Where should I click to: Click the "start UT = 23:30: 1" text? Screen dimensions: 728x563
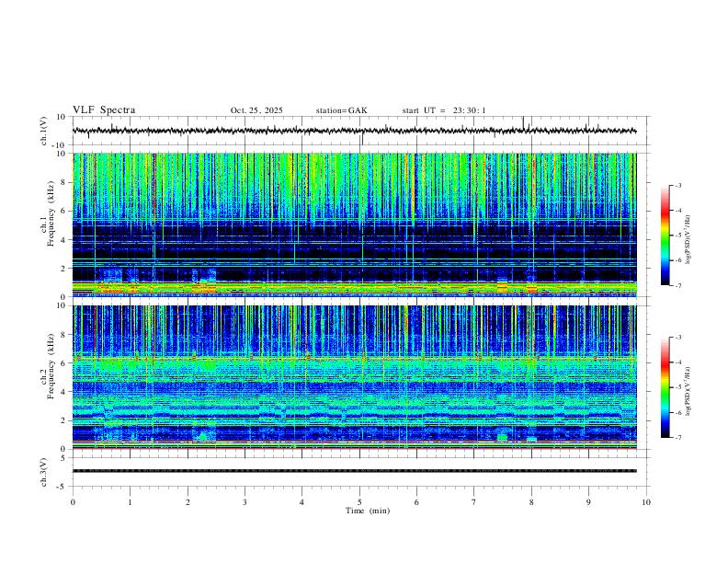[444, 110]
